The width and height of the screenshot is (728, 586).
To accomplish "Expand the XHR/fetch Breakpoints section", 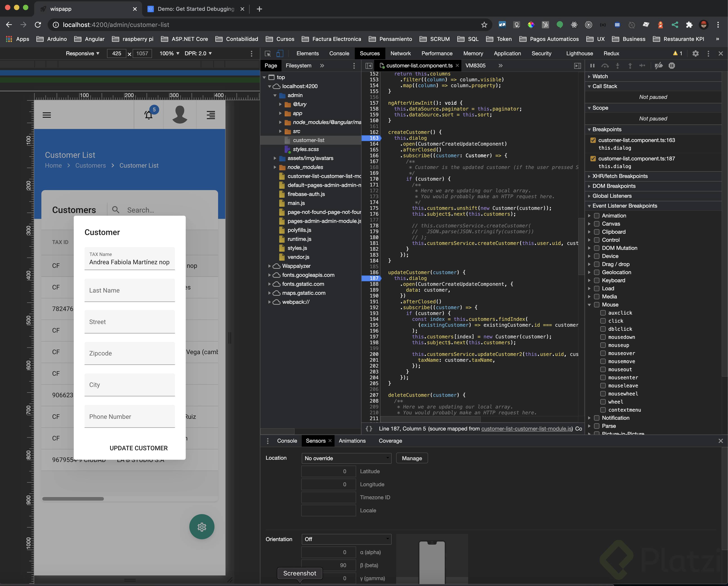I will [620, 176].
